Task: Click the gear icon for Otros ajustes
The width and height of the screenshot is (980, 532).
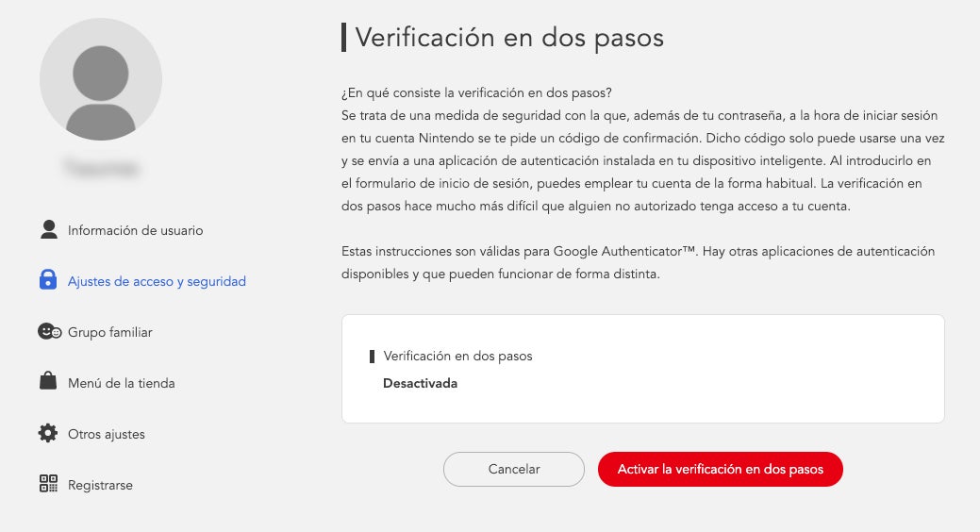Action: click(48, 434)
